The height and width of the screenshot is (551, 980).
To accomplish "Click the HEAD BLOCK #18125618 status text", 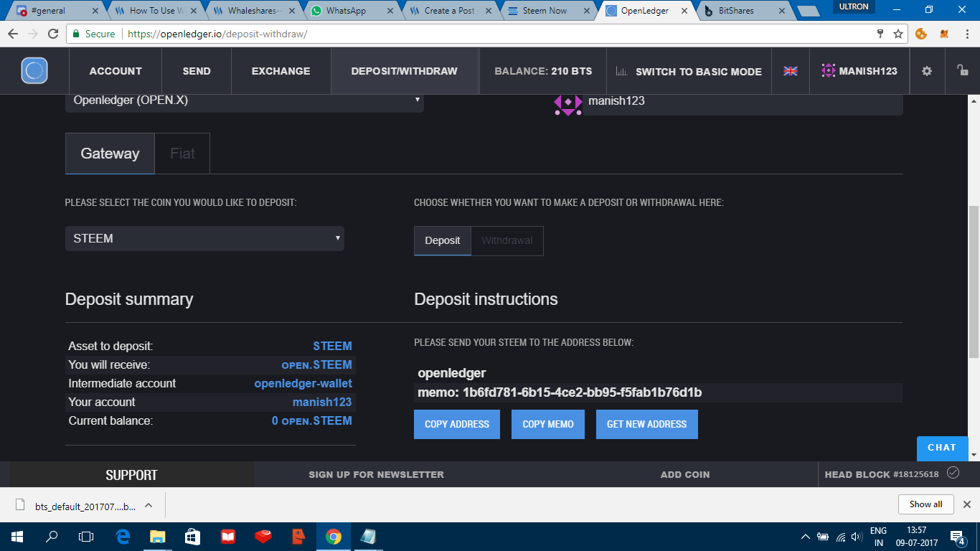I will click(882, 474).
